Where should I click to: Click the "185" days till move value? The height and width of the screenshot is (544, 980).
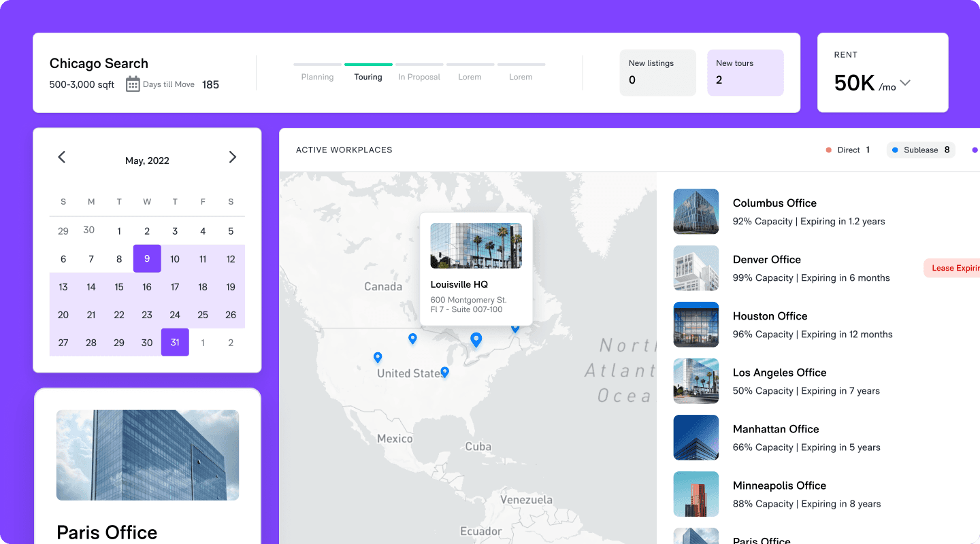coord(211,85)
